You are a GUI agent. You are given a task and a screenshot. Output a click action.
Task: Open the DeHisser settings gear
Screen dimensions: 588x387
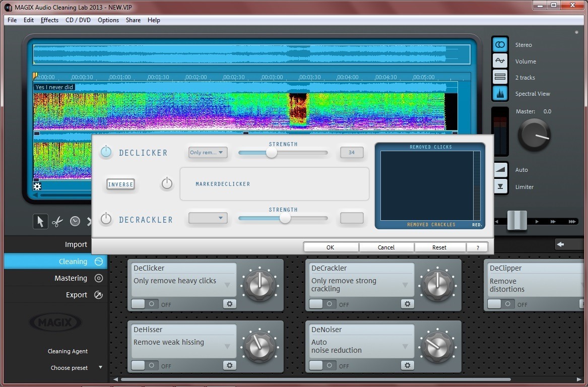coord(229,365)
